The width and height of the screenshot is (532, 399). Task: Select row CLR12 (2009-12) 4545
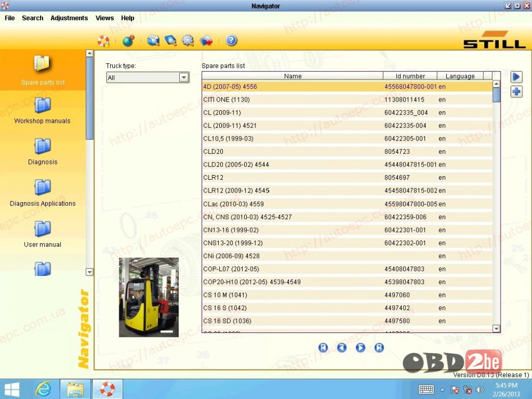pyautogui.click(x=347, y=190)
